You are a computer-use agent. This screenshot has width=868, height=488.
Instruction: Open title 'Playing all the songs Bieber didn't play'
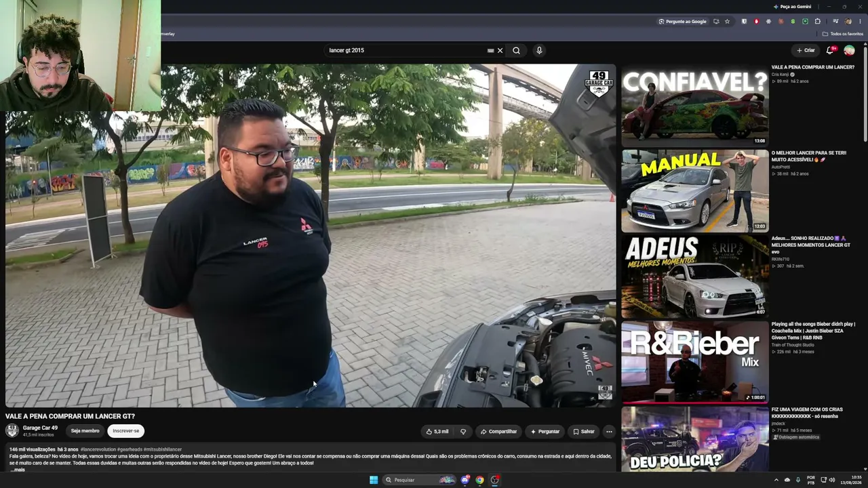(x=813, y=331)
